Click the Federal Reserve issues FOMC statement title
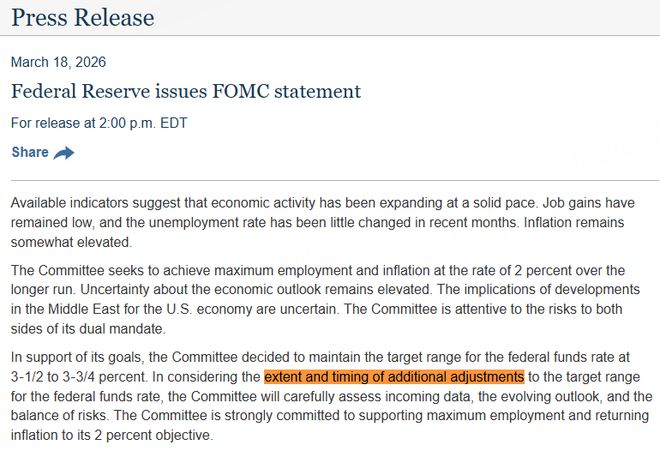660x451 pixels. (x=185, y=92)
